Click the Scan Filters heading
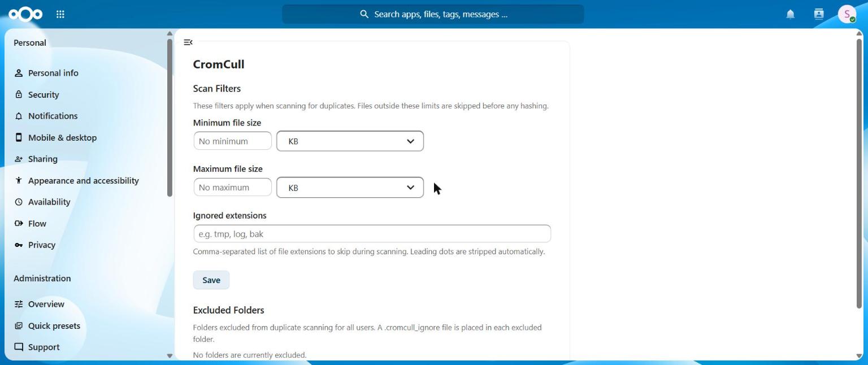868x365 pixels. coord(217,89)
